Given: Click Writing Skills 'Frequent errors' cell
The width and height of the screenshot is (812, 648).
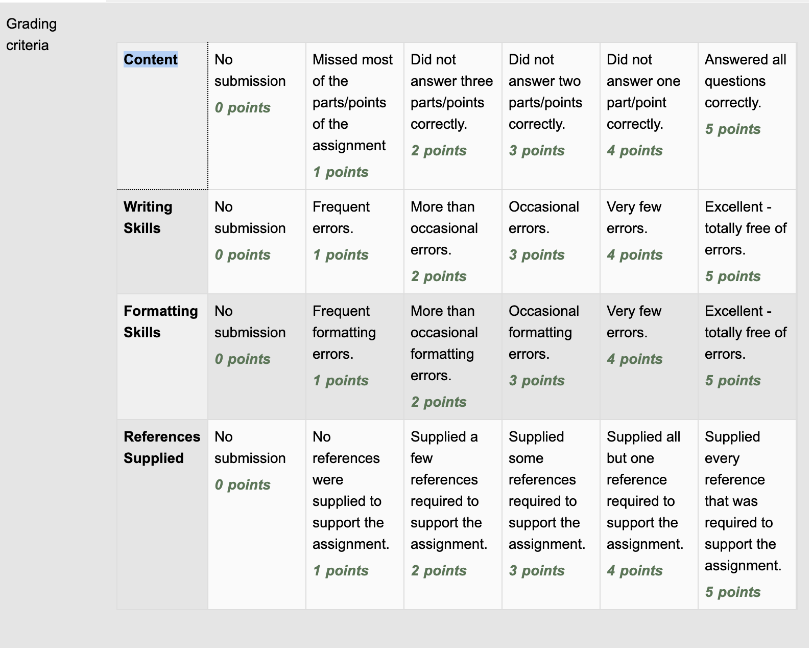Looking at the screenshot, I should (355, 242).
